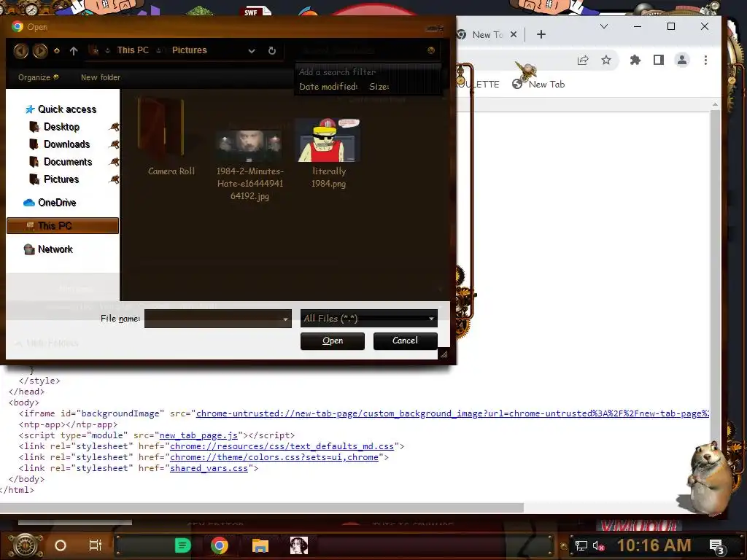Open Chrome three-dot menu
This screenshot has width=747, height=560.
706,60
